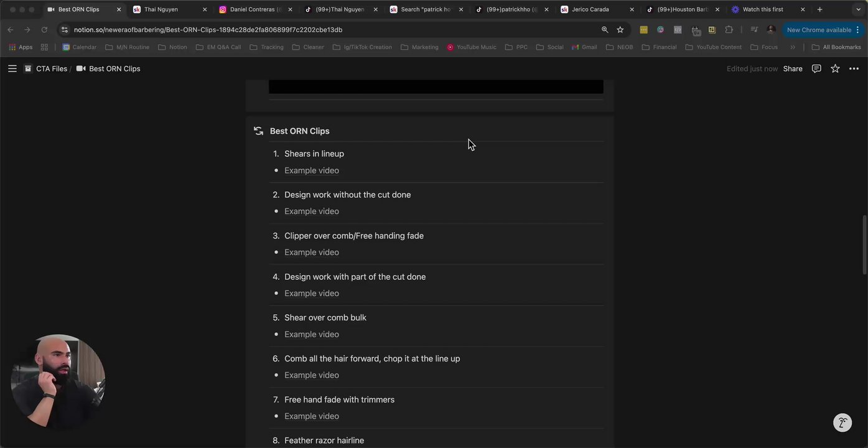Viewport: 868px width, 448px height.
Task: Expand the tab search dropdown arrow
Action: point(859,9)
